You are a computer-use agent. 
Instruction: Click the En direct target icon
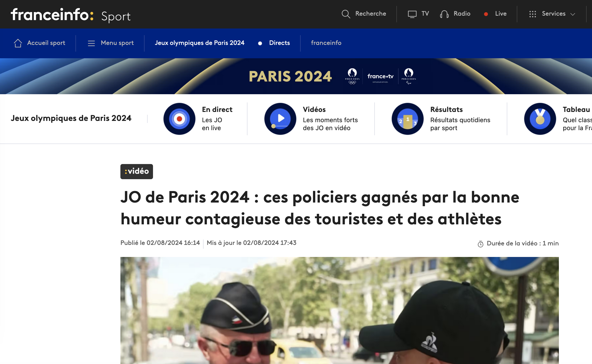click(179, 119)
